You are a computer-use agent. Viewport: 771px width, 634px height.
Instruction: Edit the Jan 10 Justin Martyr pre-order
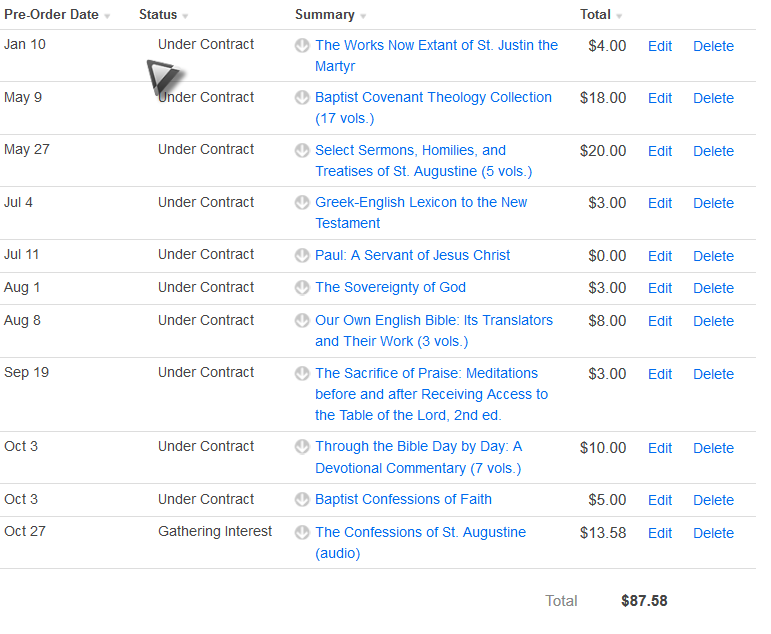pos(660,46)
